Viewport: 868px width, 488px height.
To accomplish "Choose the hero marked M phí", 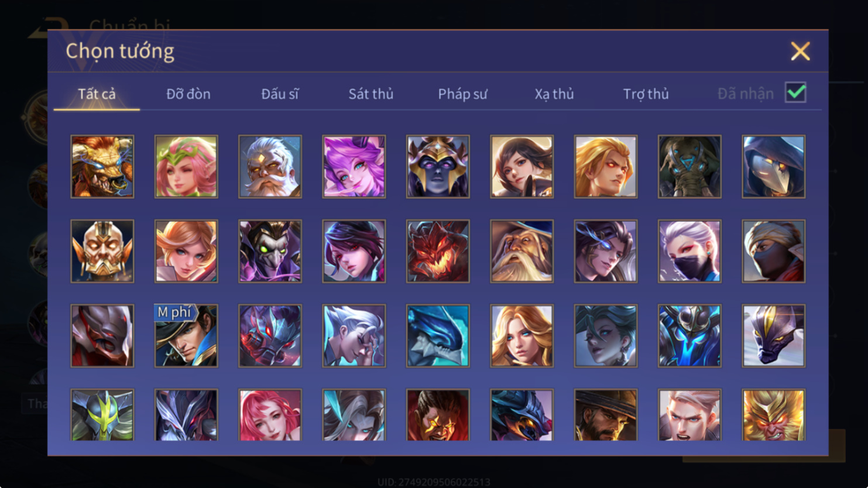I will pos(186,336).
